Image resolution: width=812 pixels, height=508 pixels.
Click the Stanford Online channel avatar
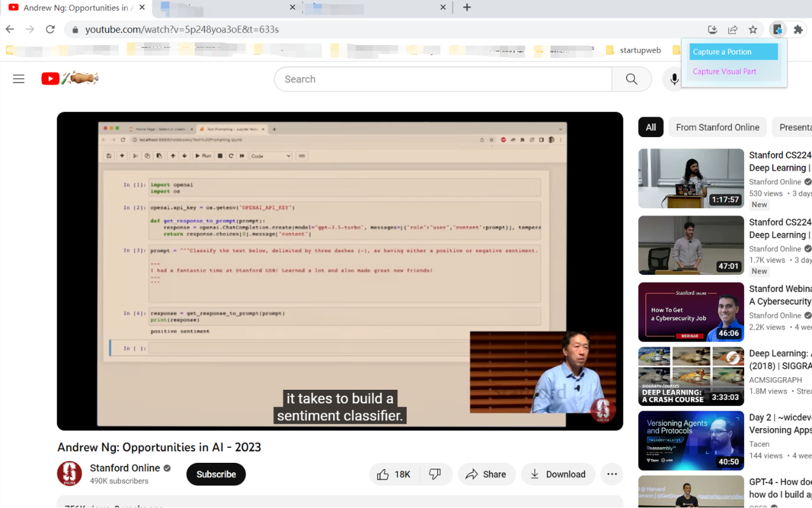coord(69,474)
